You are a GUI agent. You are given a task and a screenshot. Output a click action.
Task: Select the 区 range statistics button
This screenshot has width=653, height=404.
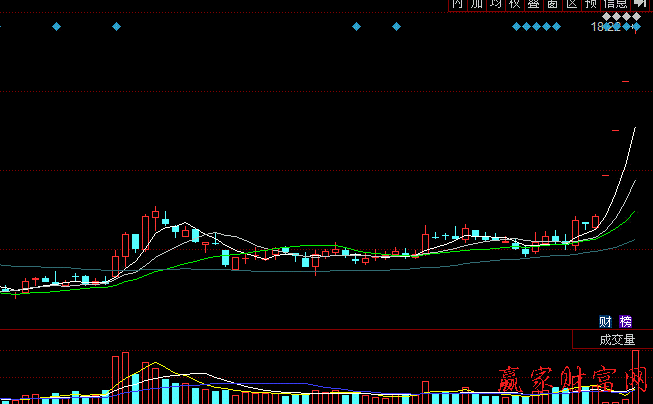(572, 5)
